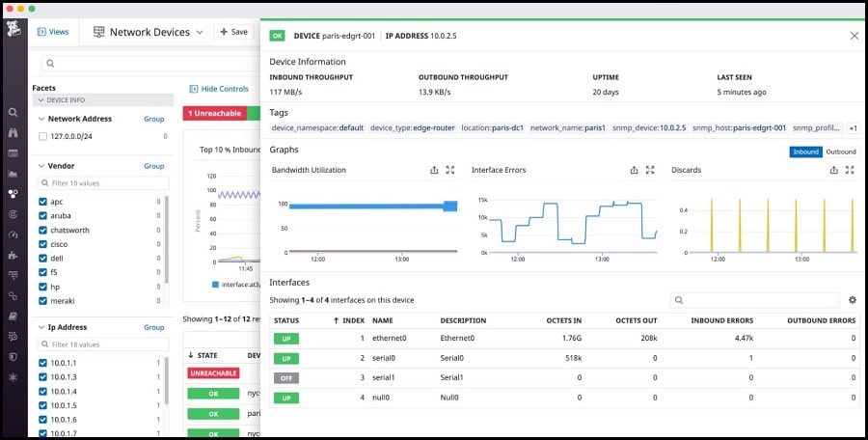
Task: Uncheck the cisco vendor checkbox
Action: tap(42, 244)
